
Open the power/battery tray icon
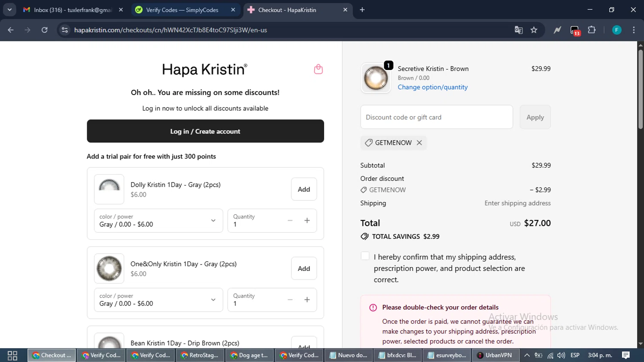point(538,356)
